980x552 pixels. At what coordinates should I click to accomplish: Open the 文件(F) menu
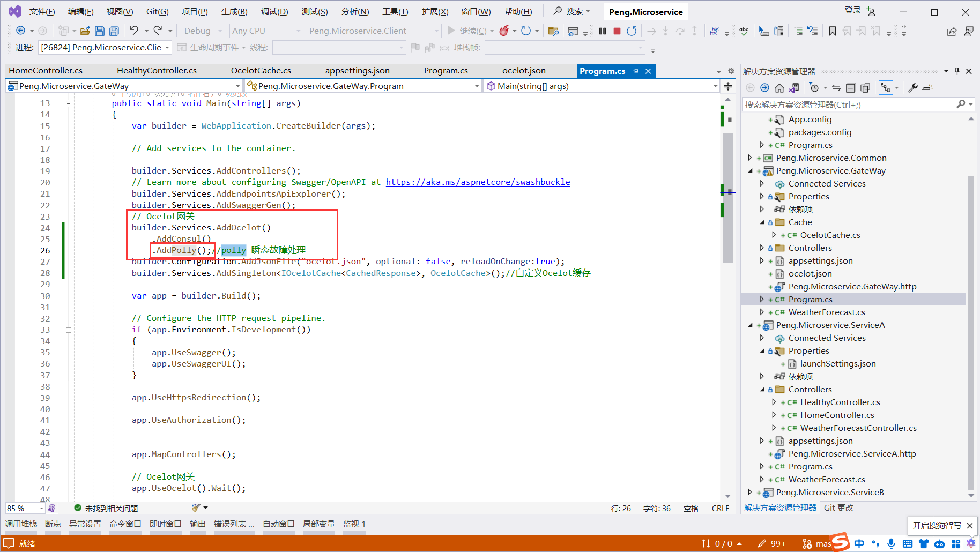[42, 11]
